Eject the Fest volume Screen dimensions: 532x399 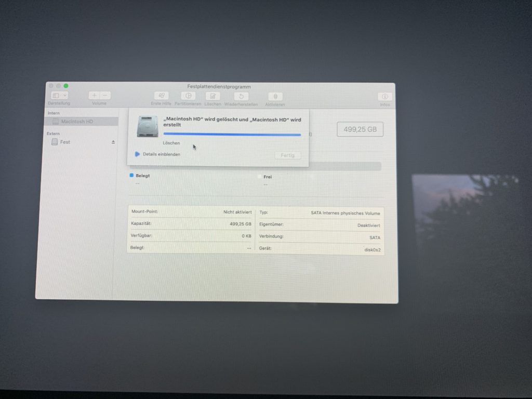[x=113, y=142]
